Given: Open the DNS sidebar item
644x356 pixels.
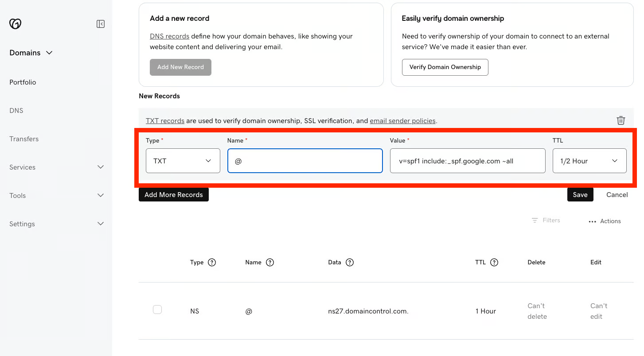Looking at the screenshot, I should pos(16,110).
